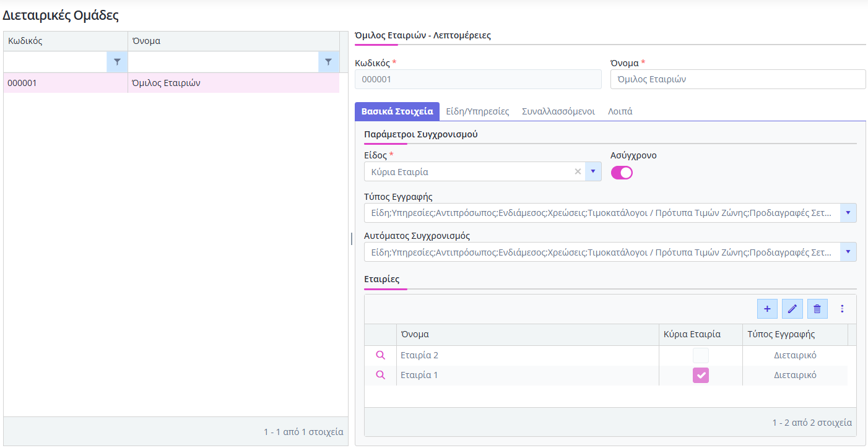Screen dimensions: 868x448
Task: Uncheck Κύρια Εταιρία box for Εταιρία 1
Action: tap(701, 375)
